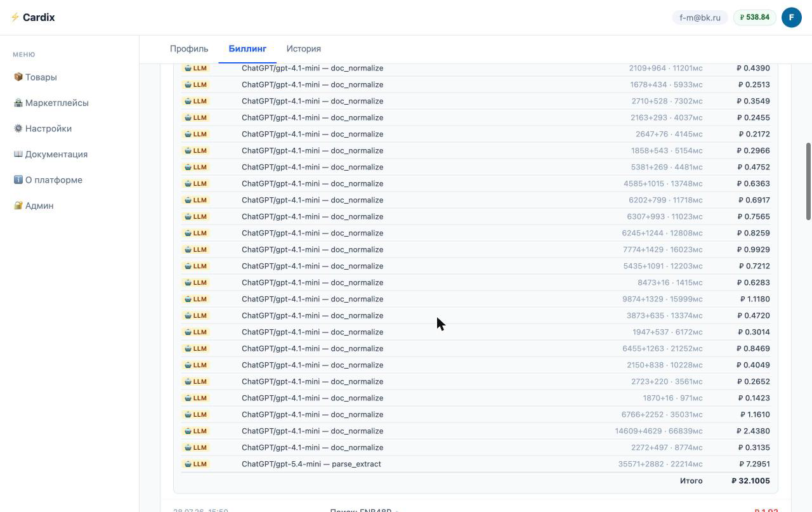Click the price ₽ 0.2455
This screenshot has width=812, height=512.
tap(754, 117)
